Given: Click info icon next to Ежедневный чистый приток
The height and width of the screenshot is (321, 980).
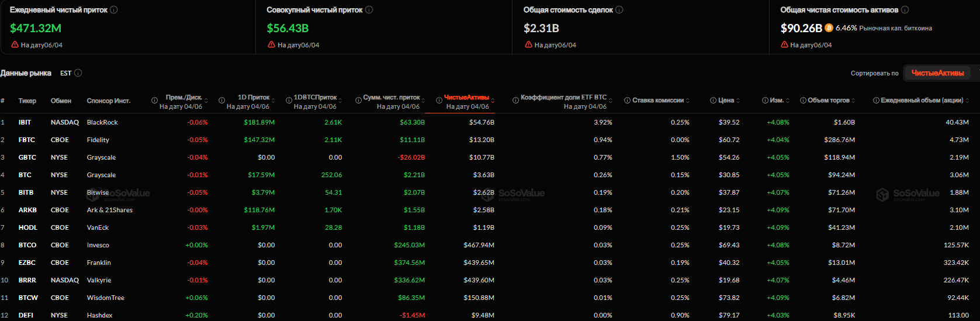Looking at the screenshot, I should 114,10.
